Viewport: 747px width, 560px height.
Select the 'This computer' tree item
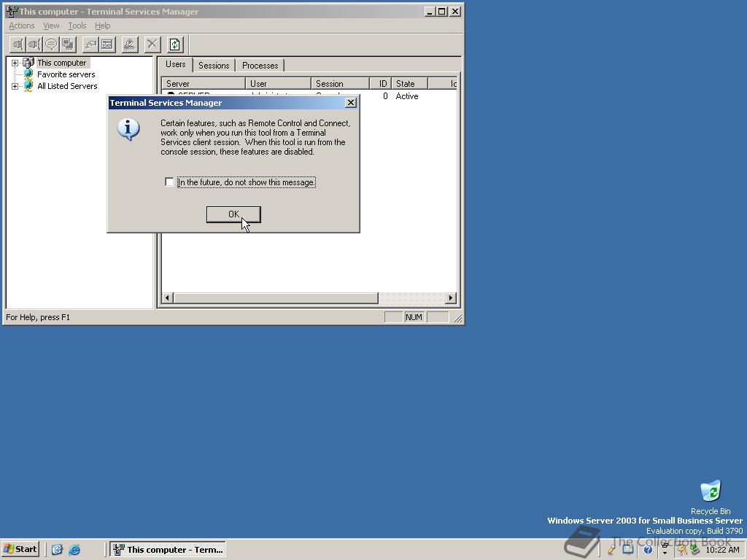[62, 63]
